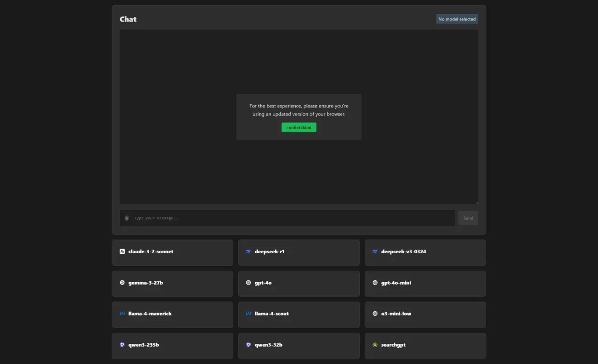Click the Qwen icon beside qwen3-32b
The width and height of the screenshot is (598, 364).
[249, 345]
